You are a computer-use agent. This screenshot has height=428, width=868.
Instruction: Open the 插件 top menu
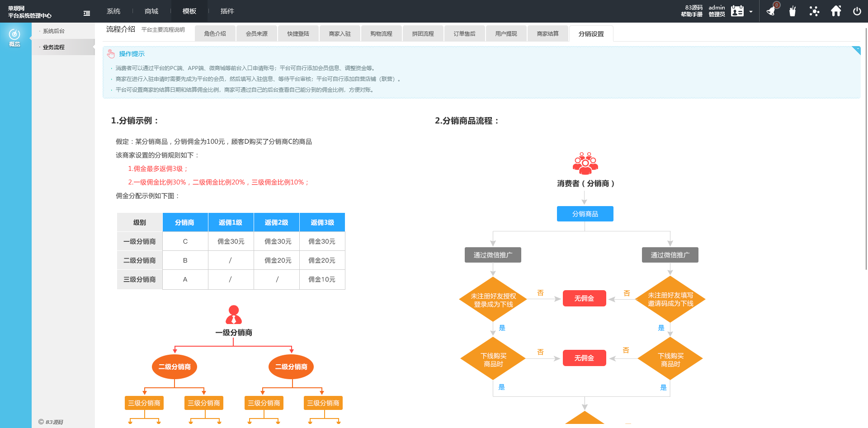click(227, 11)
